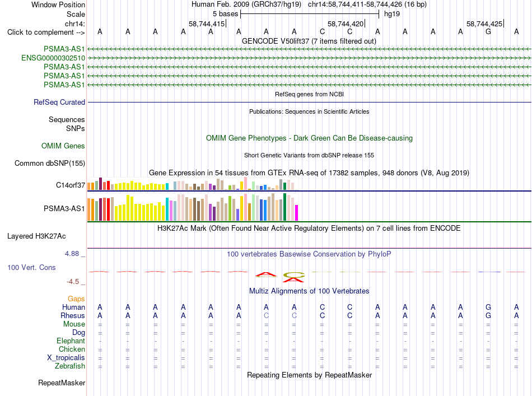The height and width of the screenshot is (396, 532).
Task: Click the blue PhyloP conservation bar
Action: click(x=488, y=272)
